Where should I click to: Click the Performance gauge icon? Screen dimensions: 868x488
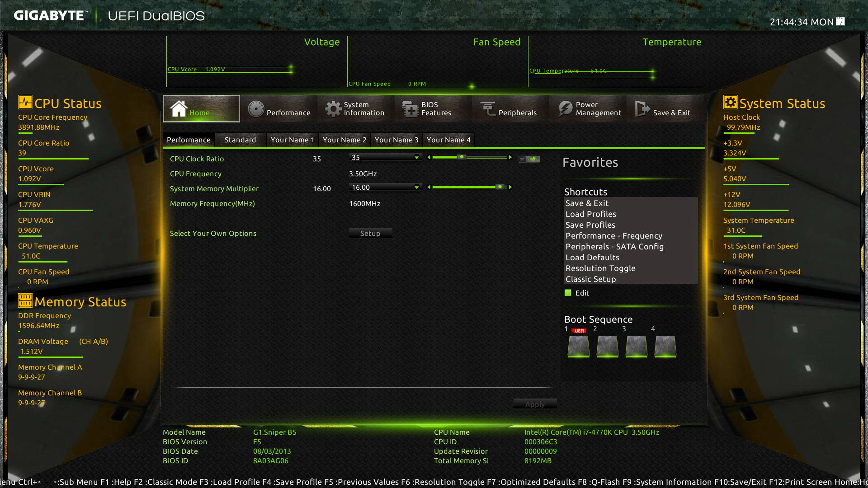pyautogui.click(x=256, y=109)
